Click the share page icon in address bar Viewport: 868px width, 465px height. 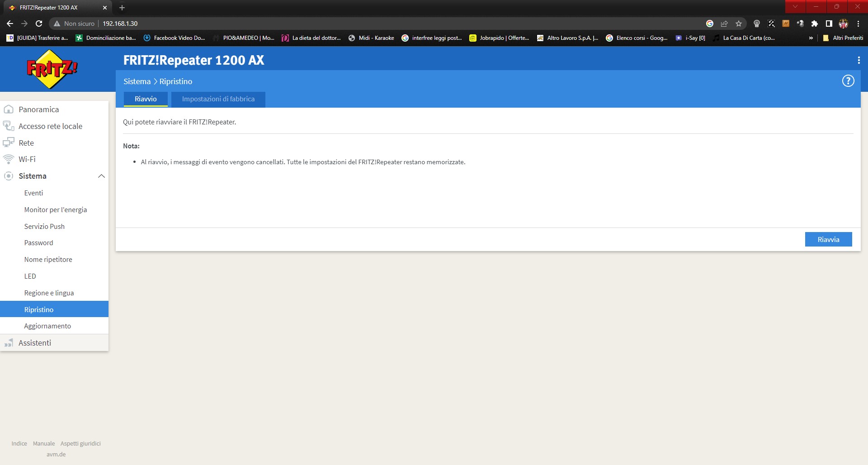724,24
